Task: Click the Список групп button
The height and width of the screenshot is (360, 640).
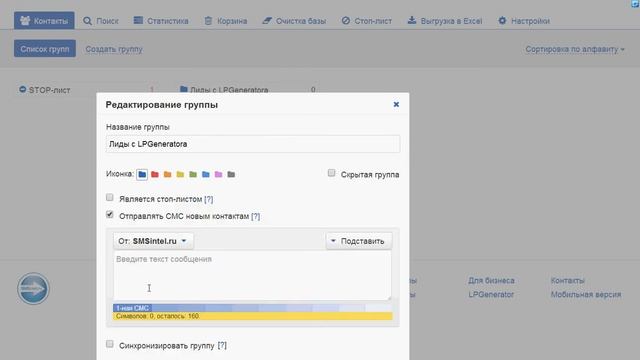Action: [x=45, y=49]
